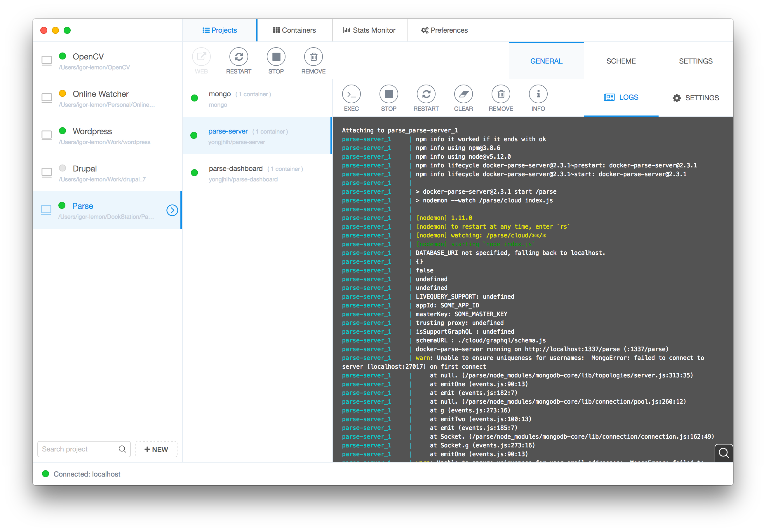This screenshot has height=532, width=766.
Task: Restart the whole Parse project
Action: (238, 57)
